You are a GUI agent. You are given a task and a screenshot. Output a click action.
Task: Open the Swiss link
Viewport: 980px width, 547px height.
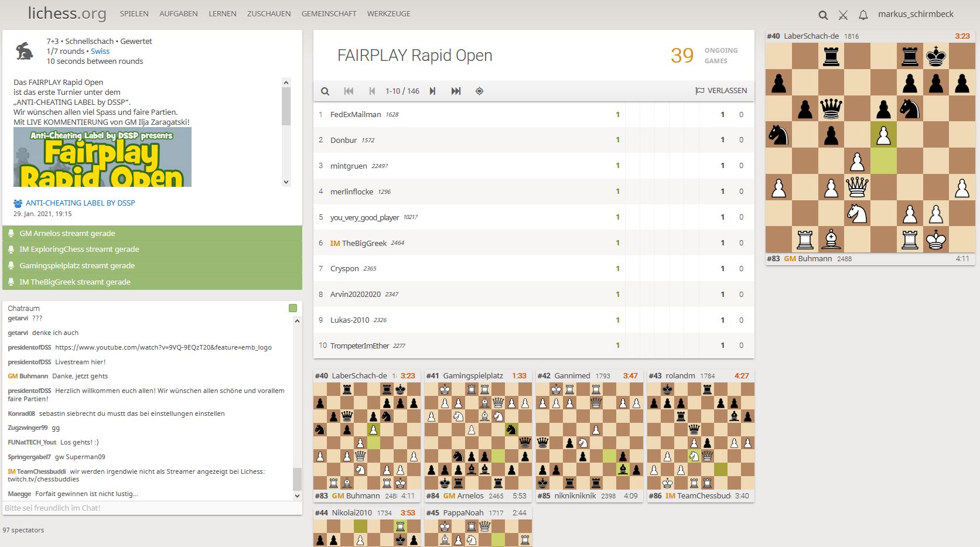coord(100,52)
